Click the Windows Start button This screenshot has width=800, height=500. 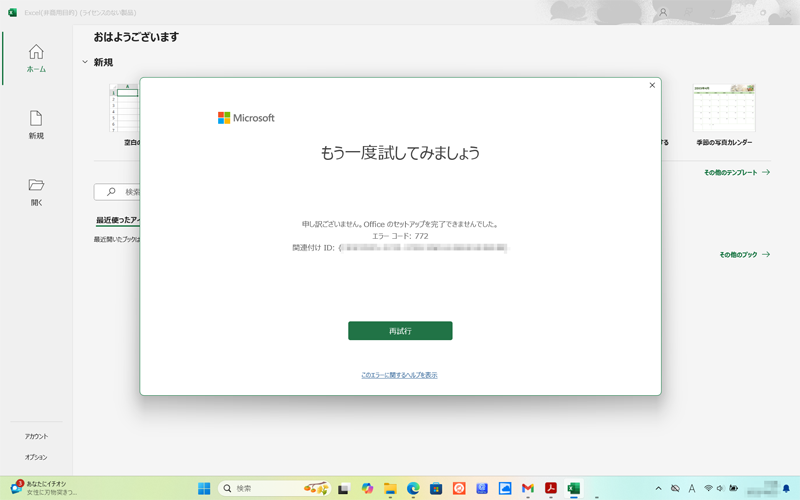click(x=204, y=488)
